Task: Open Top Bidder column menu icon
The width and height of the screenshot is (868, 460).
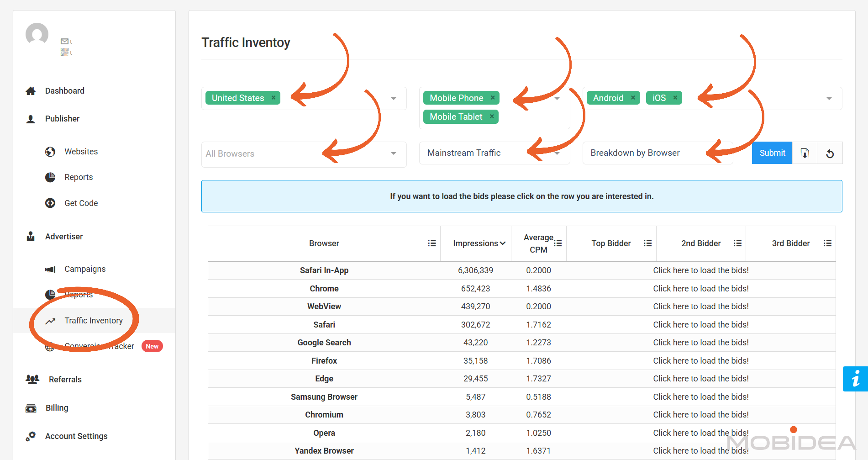Action: (x=647, y=243)
